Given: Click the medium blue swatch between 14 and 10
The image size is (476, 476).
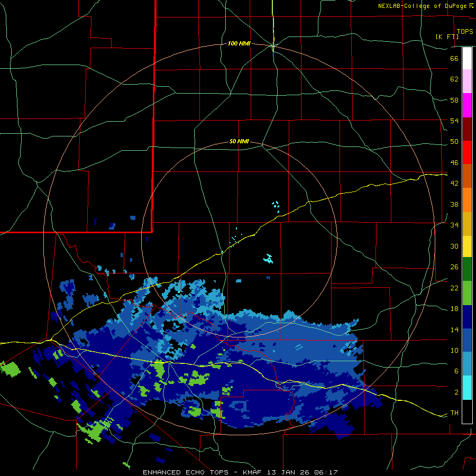Looking at the screenshot, I should pyautogui.click(x=467, y=340).
